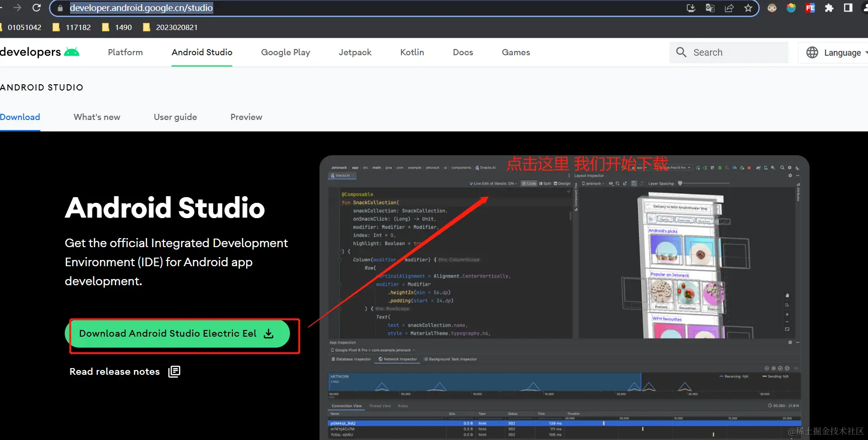Click Download Android Studio Electric Eel button

tap(177, 333)
